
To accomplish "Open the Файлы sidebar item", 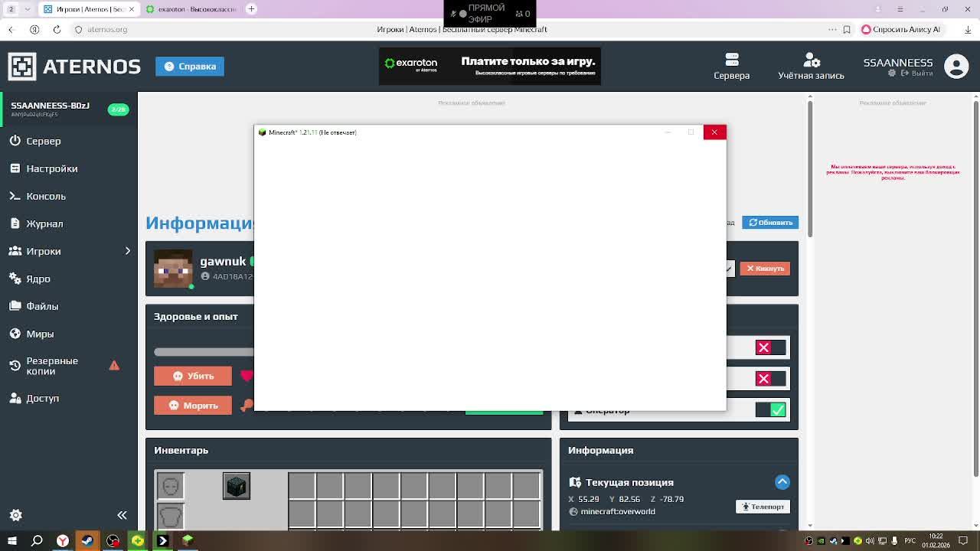I will [34, 306].
